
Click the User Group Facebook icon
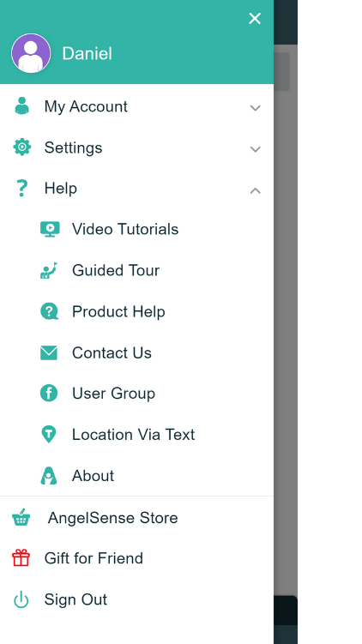click(49, 394)
